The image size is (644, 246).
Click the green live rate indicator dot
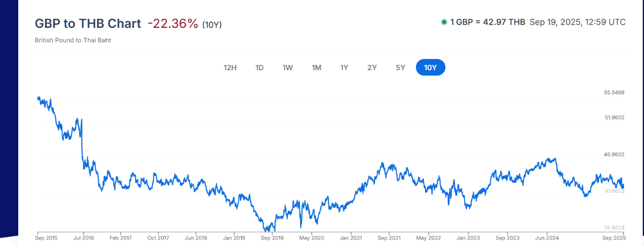tap(444, 22)
